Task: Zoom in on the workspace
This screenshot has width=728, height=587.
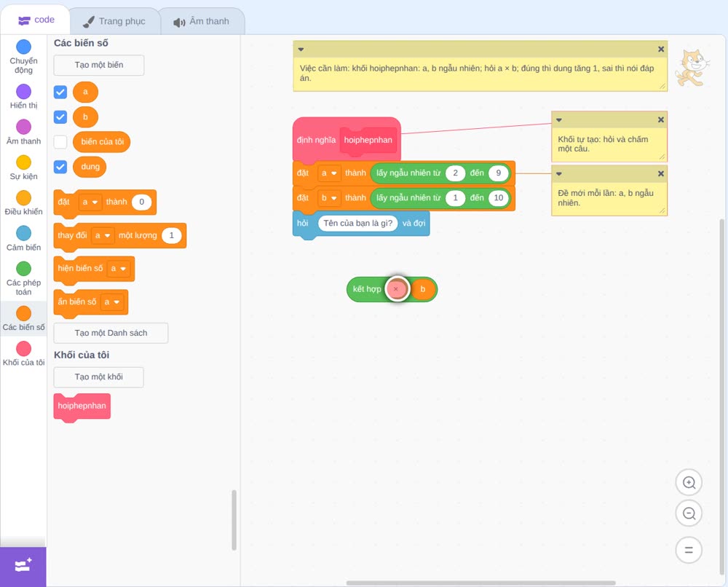Action: point(689,483)
